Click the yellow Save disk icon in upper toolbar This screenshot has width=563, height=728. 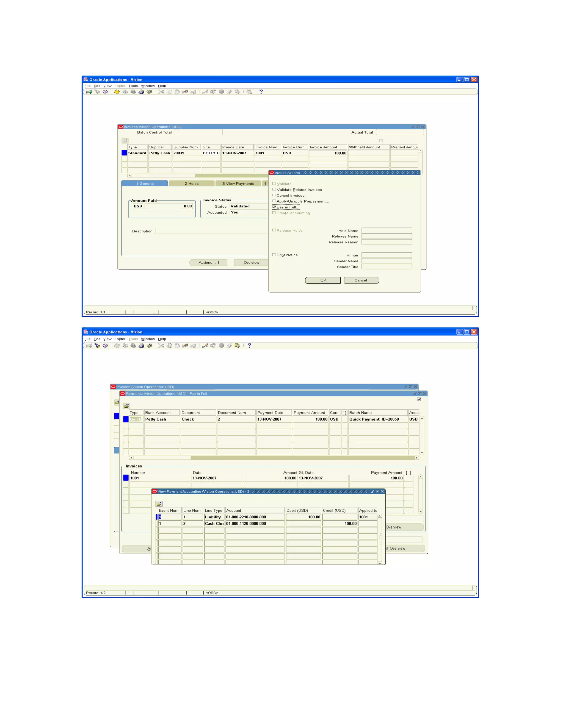point(117,92)
